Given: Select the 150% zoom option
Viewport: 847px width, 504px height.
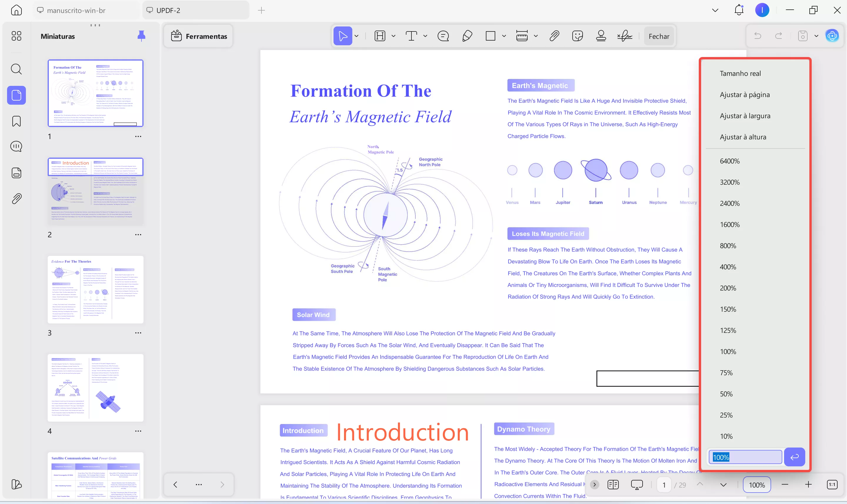Looking at the screenshot, I should (728, 309).
